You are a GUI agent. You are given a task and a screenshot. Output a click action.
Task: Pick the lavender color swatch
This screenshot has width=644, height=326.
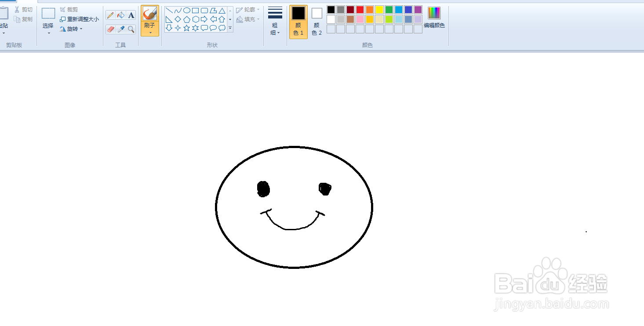click(x=418, y=19)
